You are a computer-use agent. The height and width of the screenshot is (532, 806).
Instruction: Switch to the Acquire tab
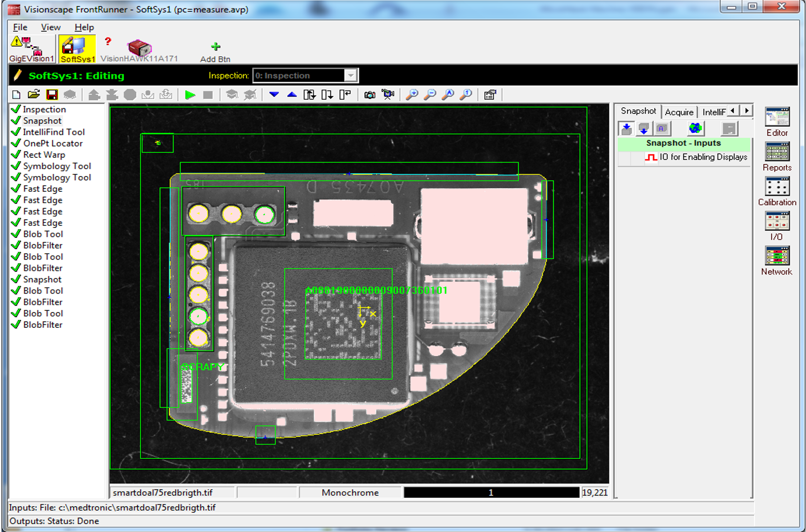[x=679, y=112]
